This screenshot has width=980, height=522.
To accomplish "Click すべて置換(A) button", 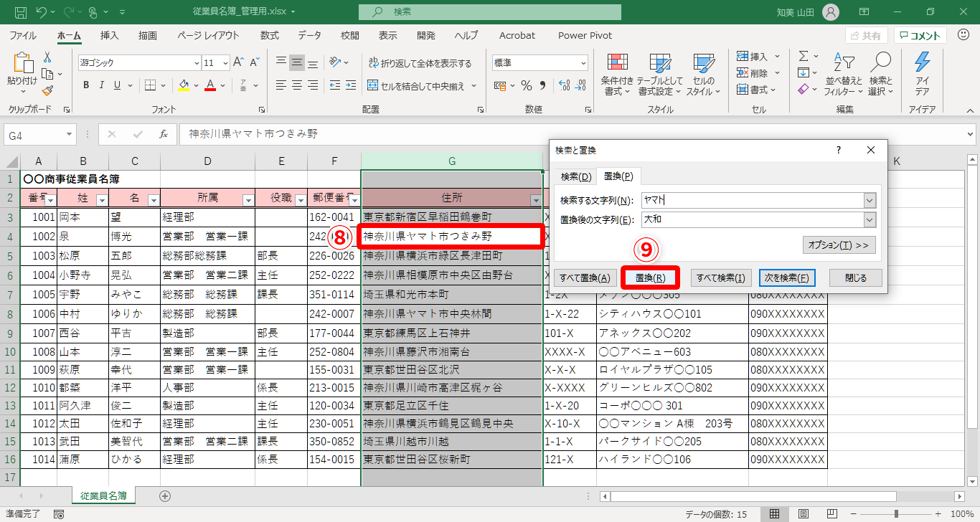I will 585,278.
